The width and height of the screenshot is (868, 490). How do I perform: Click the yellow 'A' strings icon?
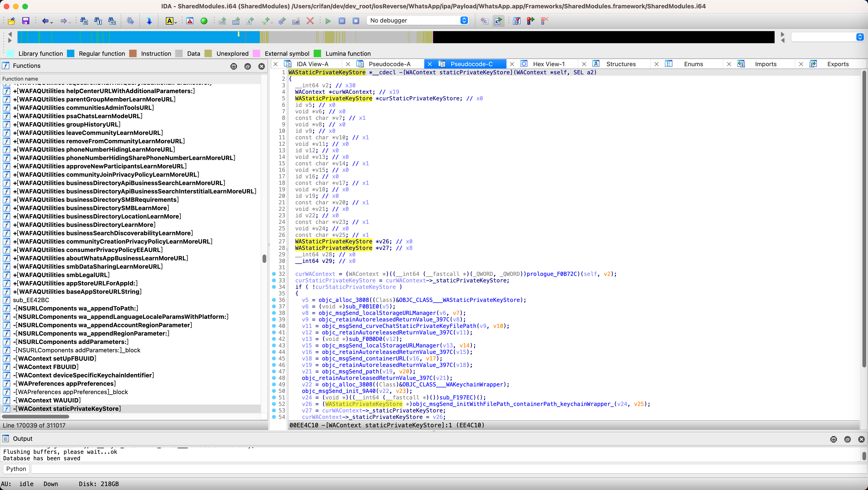click(x=170, y=21)
